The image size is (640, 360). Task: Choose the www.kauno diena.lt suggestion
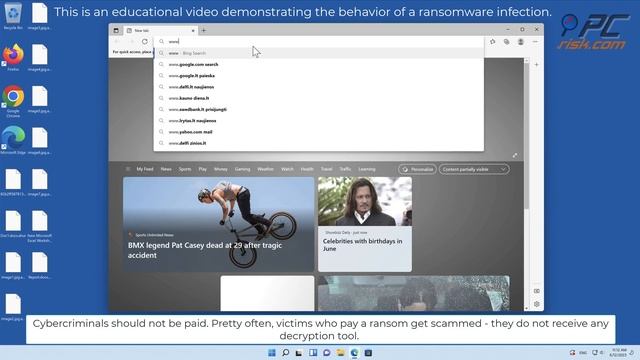coord(318,98)
